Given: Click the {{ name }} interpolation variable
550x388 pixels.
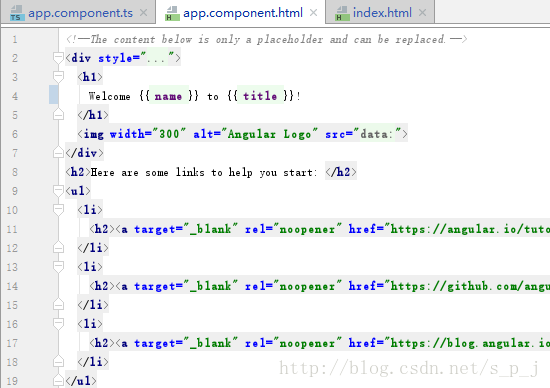Looking at the screenshot, I should click(x=168, y=96).
